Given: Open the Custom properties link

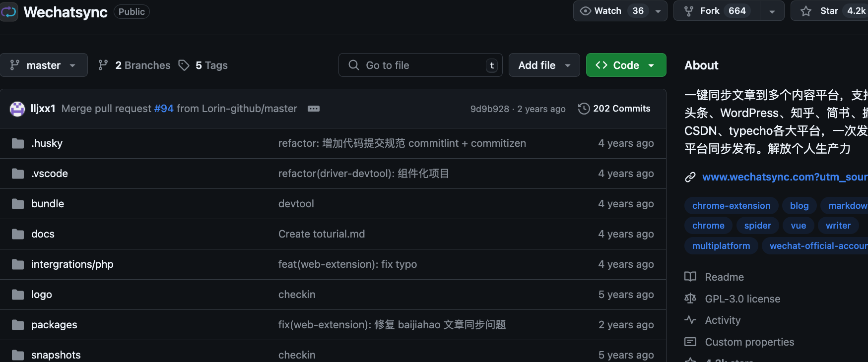Looking at the screenshot, I should (x=749, y=342).
